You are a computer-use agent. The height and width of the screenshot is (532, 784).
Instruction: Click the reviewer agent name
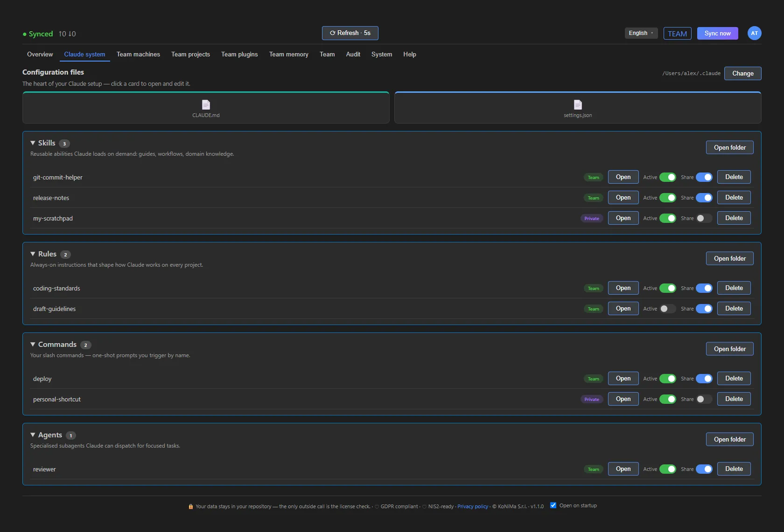[44, 470]
